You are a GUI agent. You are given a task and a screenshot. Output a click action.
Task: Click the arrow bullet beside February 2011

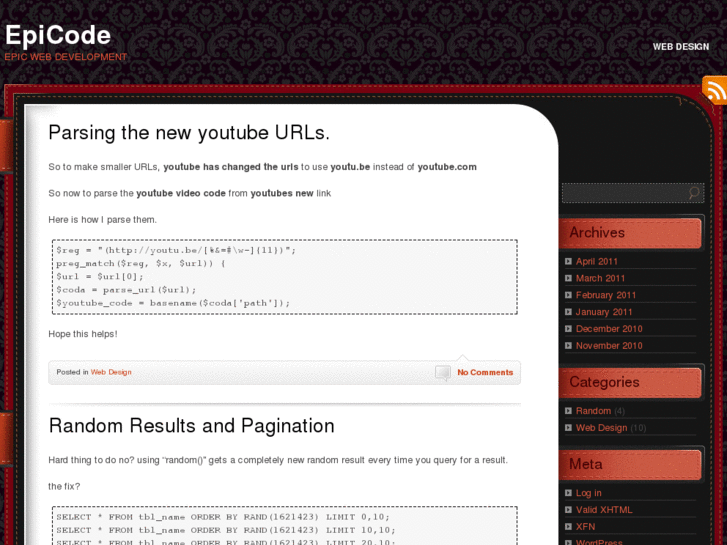(x=568, y=295)
